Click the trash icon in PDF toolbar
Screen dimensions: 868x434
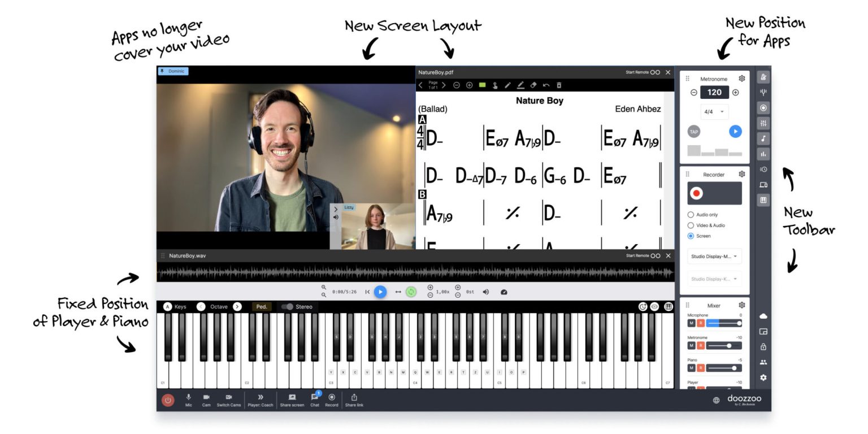point(559,85)
